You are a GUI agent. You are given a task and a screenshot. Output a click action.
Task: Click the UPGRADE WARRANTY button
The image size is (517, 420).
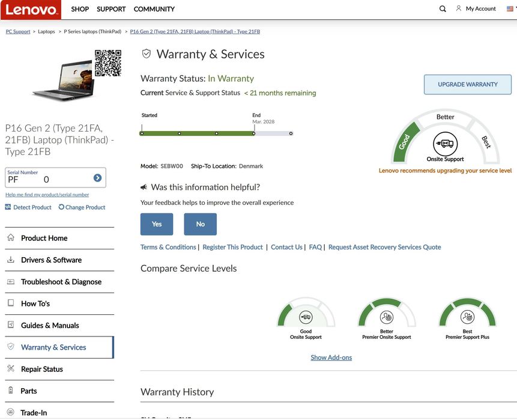point(468,85)
